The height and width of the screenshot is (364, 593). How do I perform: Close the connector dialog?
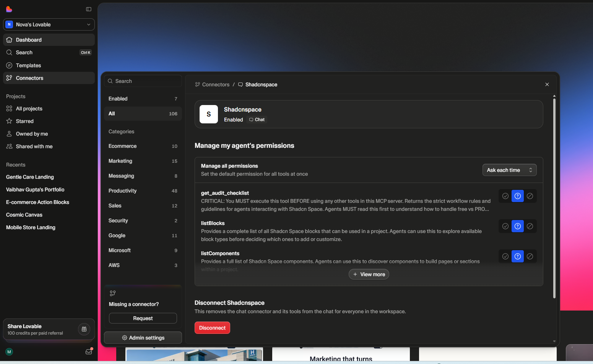click(x=547, y=84)
